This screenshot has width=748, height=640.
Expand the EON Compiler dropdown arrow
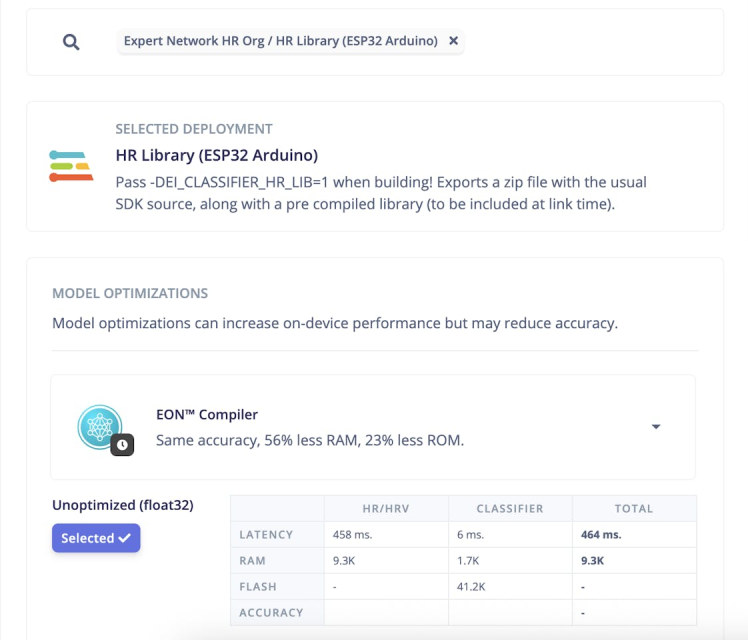tap(656, 427)
